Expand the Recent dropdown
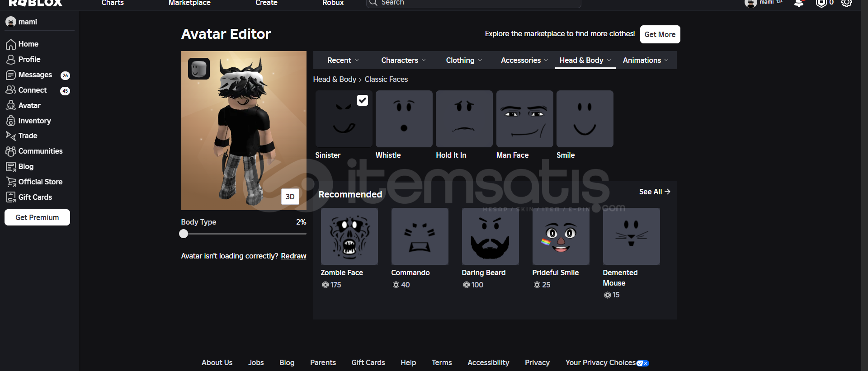 click(343, 60)
